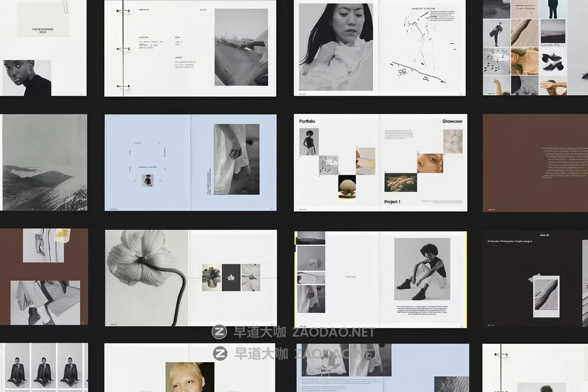Click the black binder clip on bottom-right page
Image resolution: width=588 pixels, height=392 pixels.
click(x=500, y=354)
